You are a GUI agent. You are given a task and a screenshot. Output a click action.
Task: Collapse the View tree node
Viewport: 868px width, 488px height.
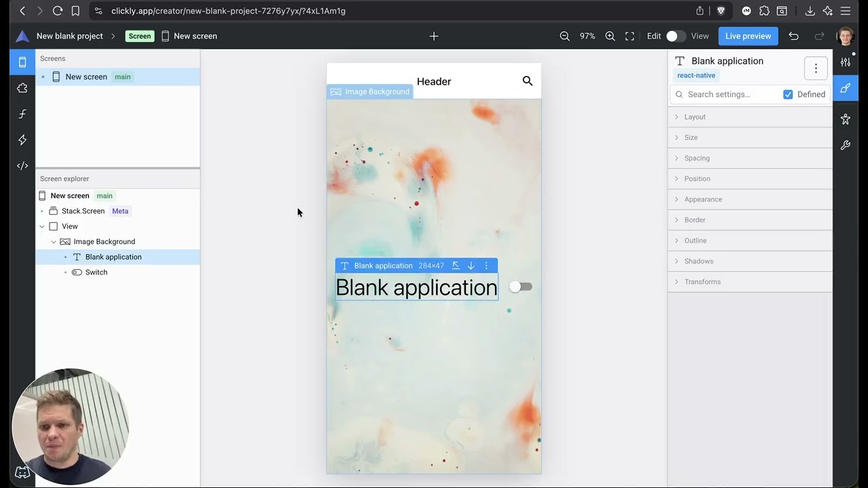42,226
